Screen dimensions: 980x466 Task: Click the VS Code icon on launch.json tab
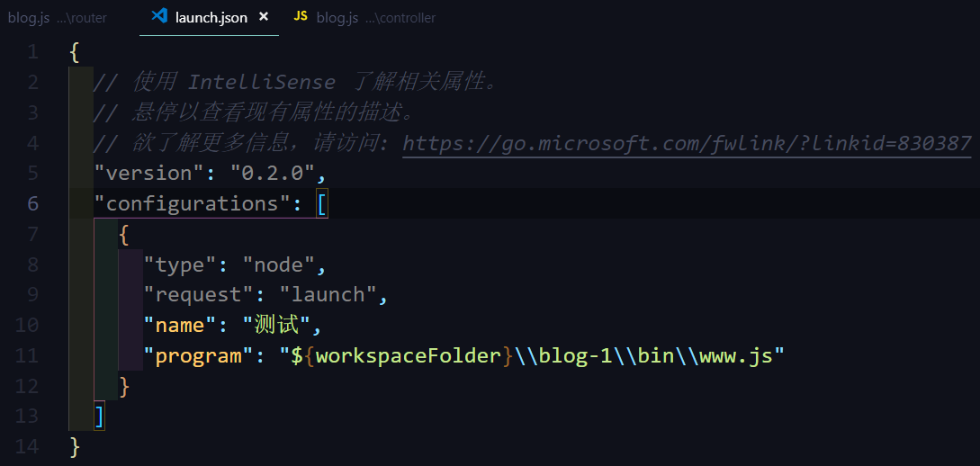(x=159, y=17)
